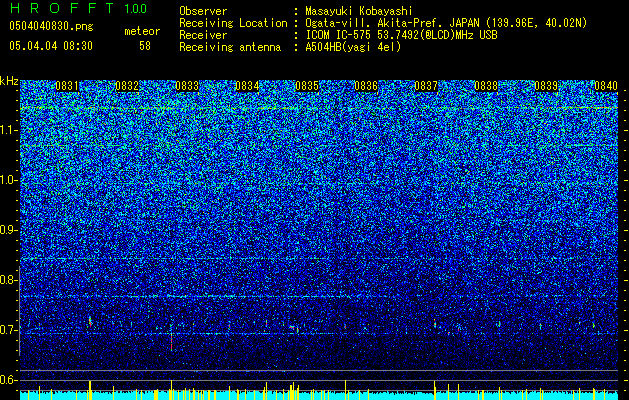The width and height of the screenshot is (629, 400).
Task: Click the 1.0 kHz axis tick label
Action: tap(8, 180)
